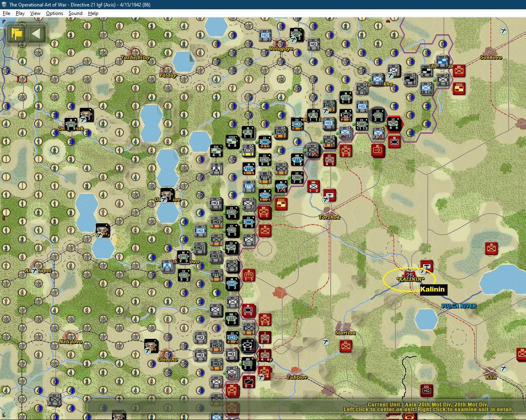This screenshot has width=526, height=420.
Task: Click the left-pointing triangle toolbar button
Action: 36,34
